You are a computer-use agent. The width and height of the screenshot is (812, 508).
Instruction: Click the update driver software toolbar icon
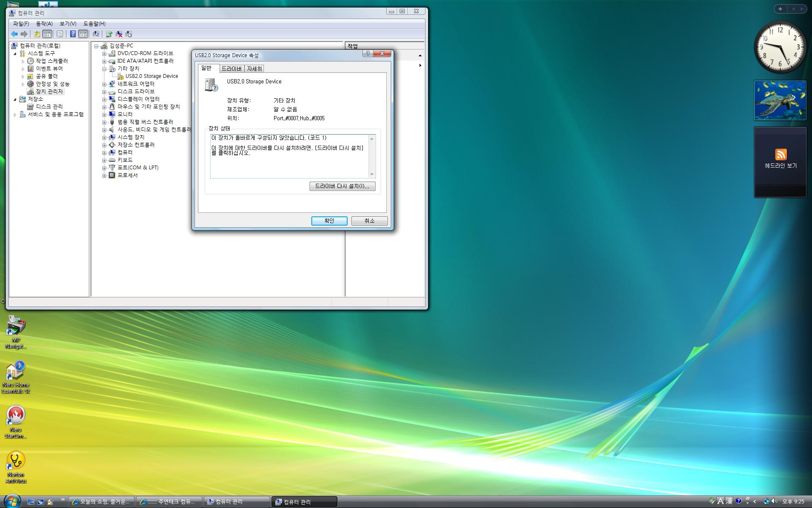(x=109, y=34)
